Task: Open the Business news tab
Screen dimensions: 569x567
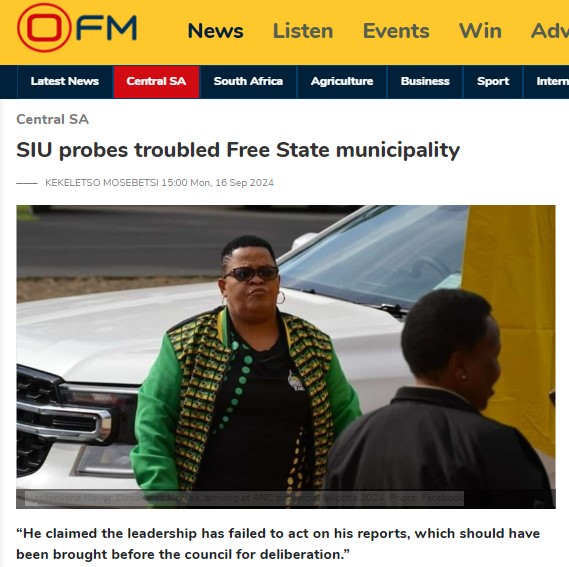Action: pos(425,81)
